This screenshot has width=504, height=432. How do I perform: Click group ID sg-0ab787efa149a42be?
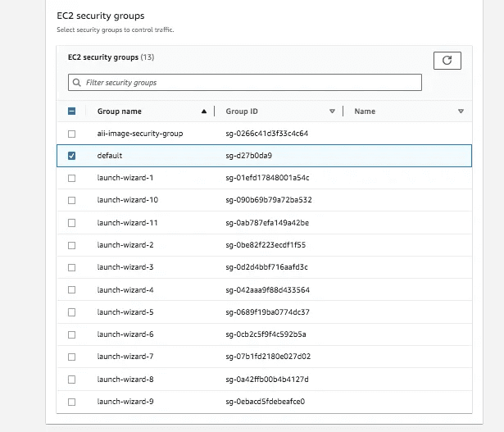[267, 223]
